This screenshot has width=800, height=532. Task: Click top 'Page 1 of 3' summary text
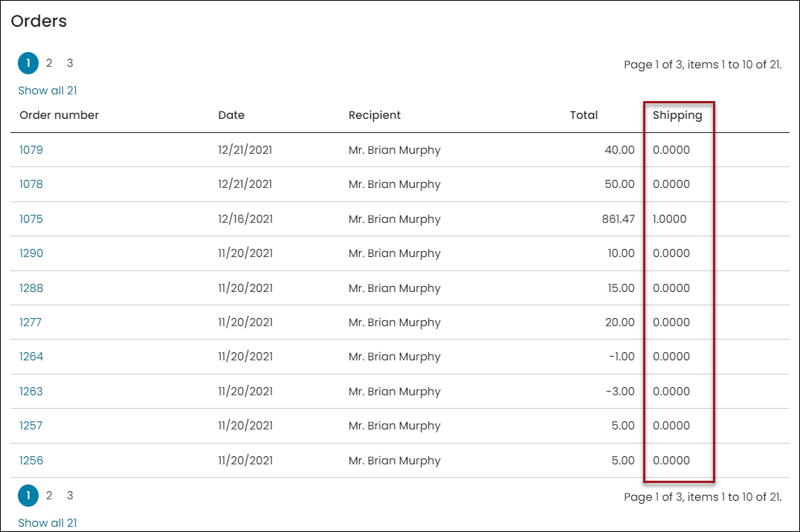703,65
